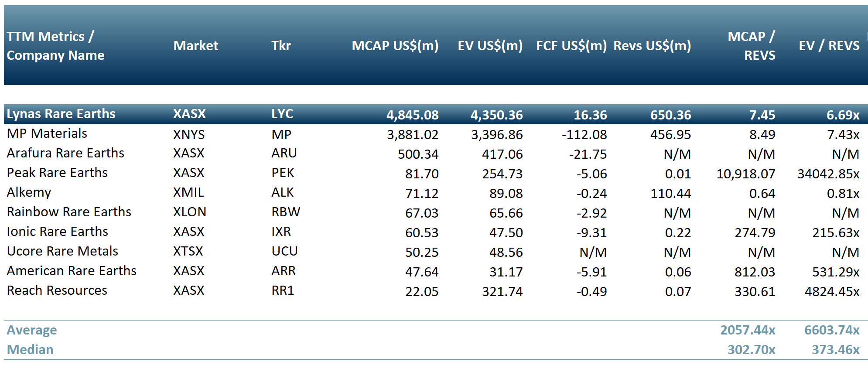The height and width of the screenshot is (365, 868).
Task: Select Reach Resources EV value 321.74
Action: click(502, 291)
